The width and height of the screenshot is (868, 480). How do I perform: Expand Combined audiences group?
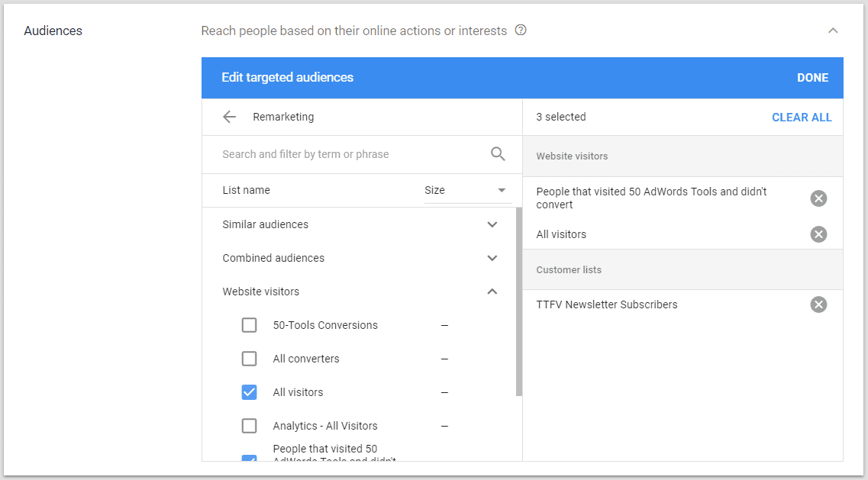click(x=492, y=258)
